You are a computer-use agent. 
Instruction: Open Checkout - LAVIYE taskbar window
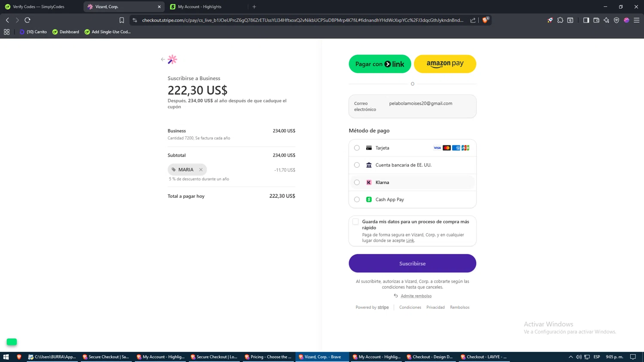pos(484,357)
